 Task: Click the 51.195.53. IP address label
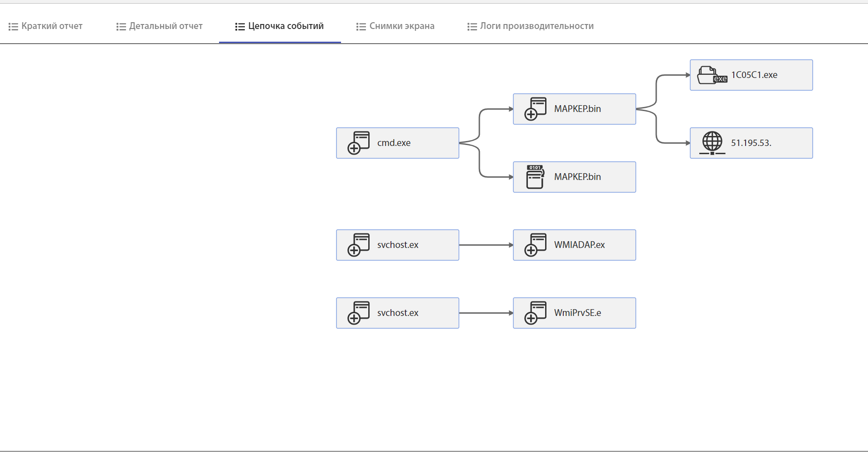point(751,143)
